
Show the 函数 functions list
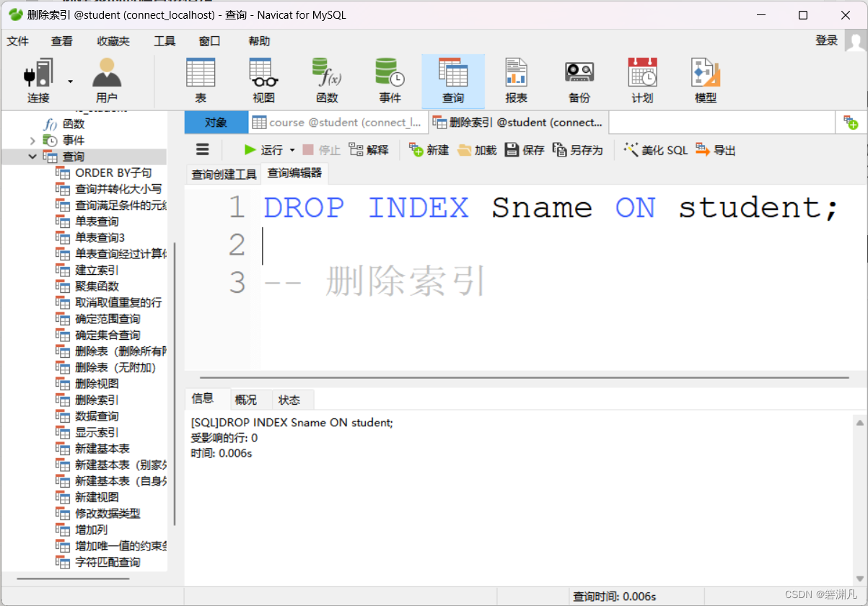click(x=327, y=81)
